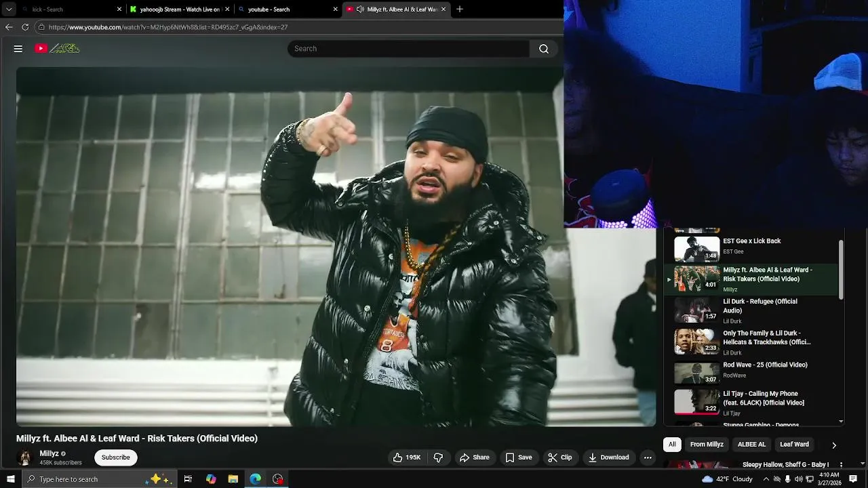Viewport: 868px width, 488px height.
Task: Click the playlist panel scrollbar
Action: click(x=842, y=269)
